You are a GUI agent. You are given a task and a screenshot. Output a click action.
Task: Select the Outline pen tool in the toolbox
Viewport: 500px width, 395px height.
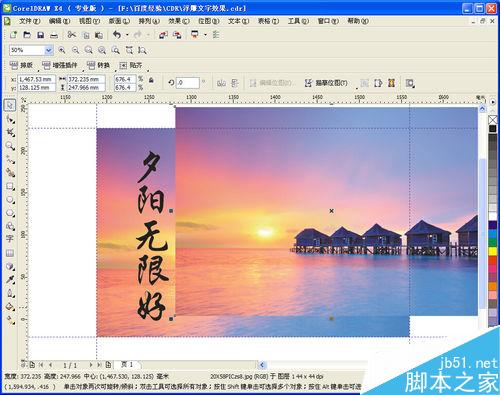10,293
